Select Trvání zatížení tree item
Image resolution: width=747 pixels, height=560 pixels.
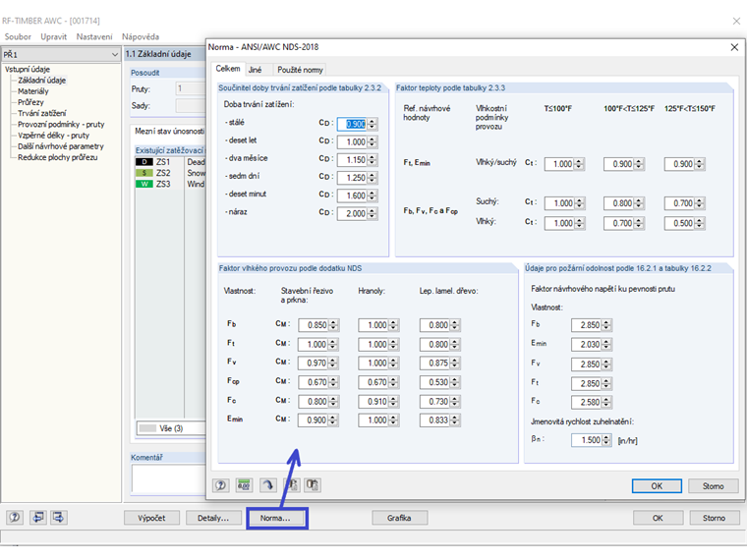[42, 113]
